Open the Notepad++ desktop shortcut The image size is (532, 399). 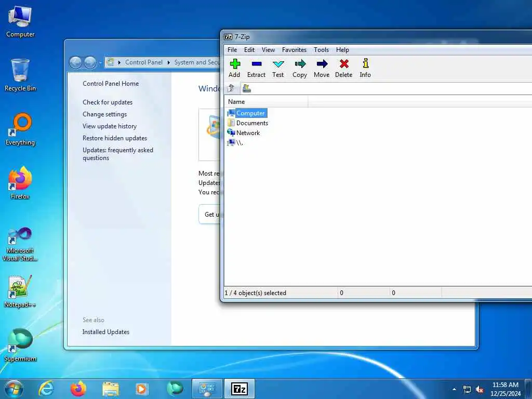tap(20, 291)
